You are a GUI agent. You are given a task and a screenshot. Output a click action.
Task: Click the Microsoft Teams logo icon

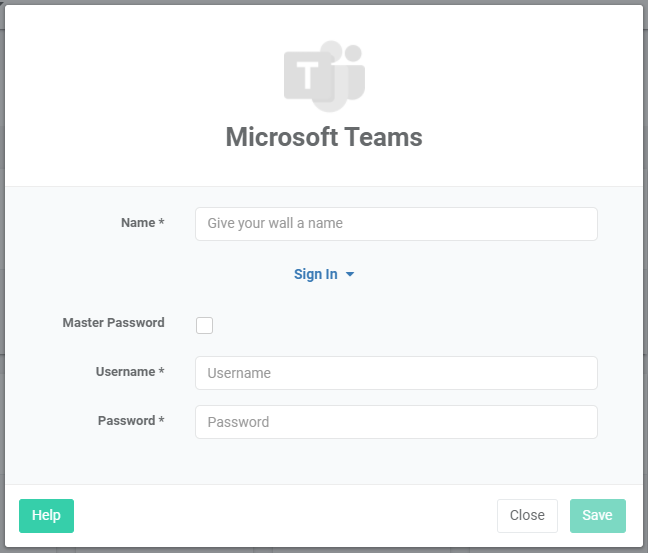coord(324,76)
